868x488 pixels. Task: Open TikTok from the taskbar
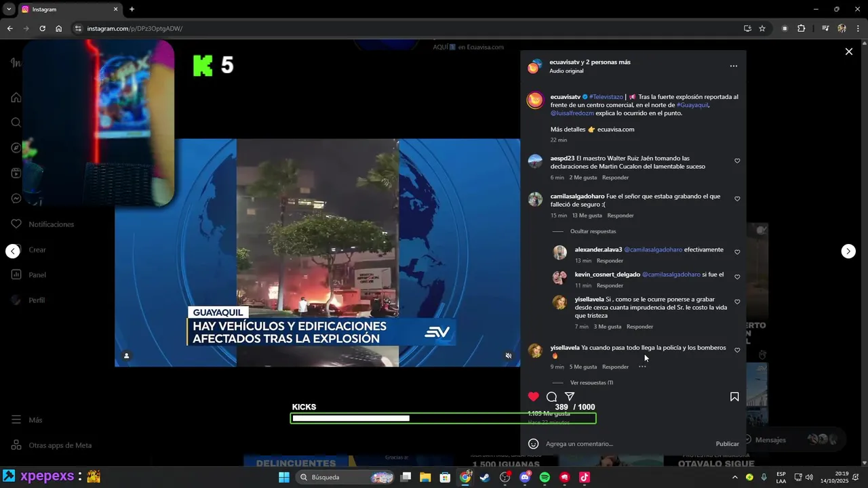(x=585, y=477)
